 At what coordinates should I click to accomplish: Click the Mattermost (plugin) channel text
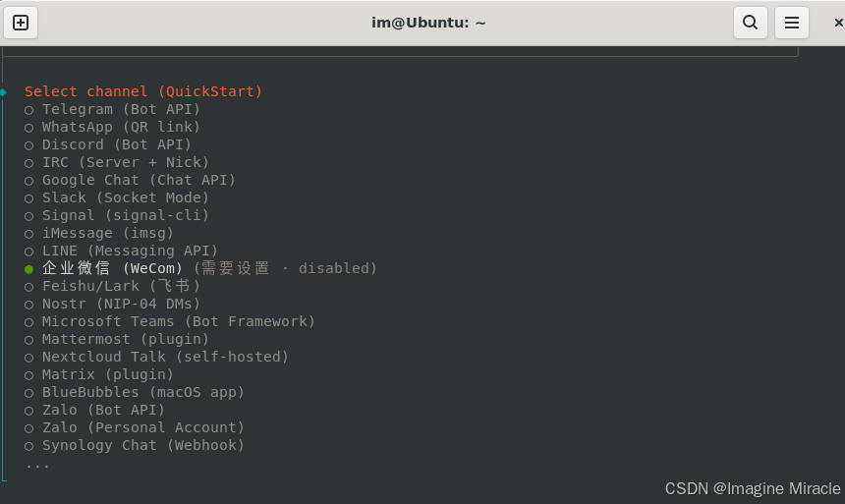(x=126, y=340)
